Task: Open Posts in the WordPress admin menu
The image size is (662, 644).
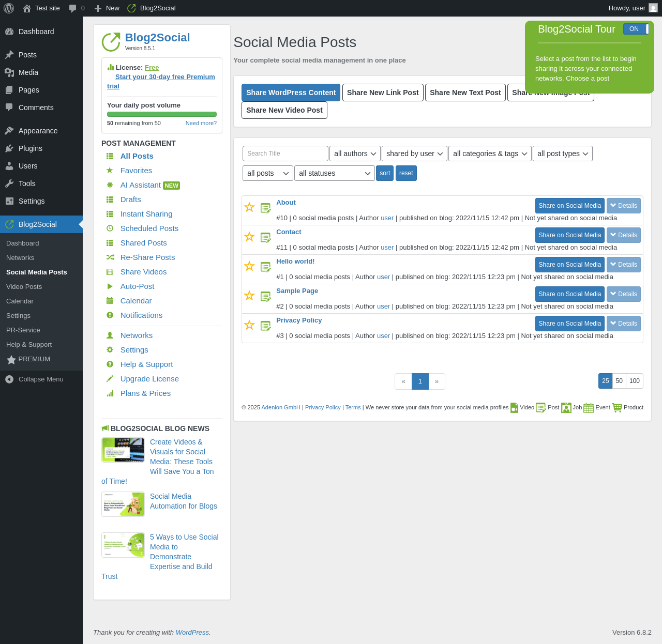Action: tap(41, 55)
